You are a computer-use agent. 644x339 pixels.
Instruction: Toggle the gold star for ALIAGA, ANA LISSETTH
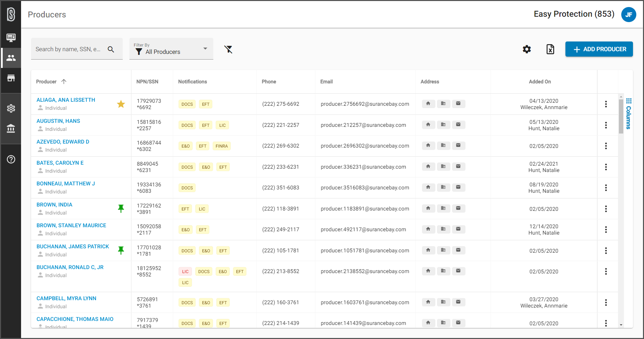(x=121, y=104)
